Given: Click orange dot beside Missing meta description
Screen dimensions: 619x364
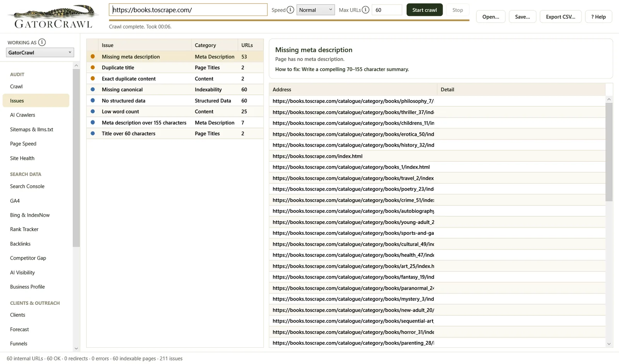Looking at the screenshot, I should pyautogui.click(x=93, y=56).
